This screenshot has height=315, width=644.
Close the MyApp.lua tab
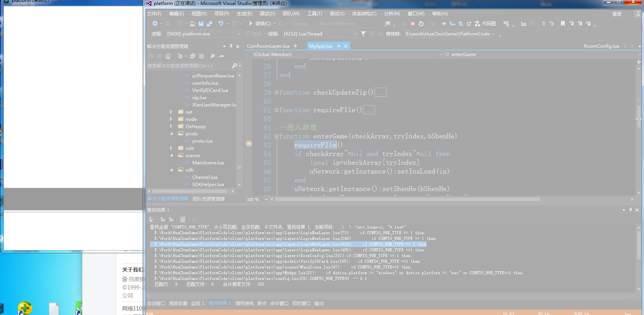346,46
